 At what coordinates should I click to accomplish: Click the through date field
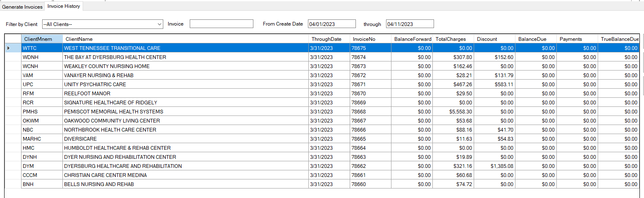[x=410, y=24]
